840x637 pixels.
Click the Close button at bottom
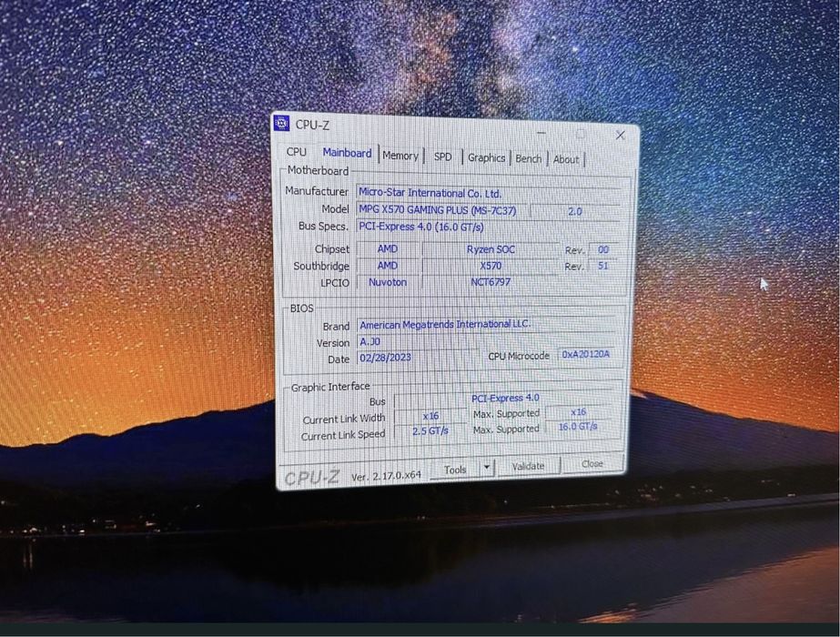592,463
